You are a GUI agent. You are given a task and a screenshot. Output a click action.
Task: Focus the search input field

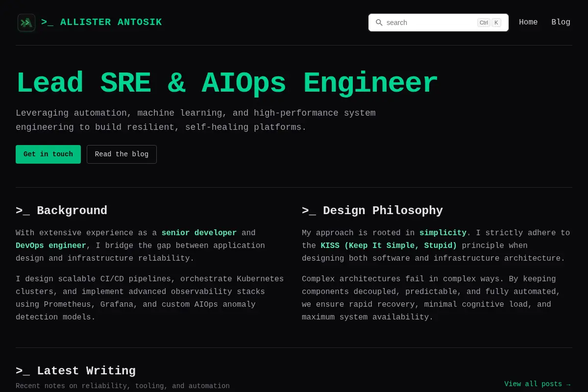tap(439, 23)
